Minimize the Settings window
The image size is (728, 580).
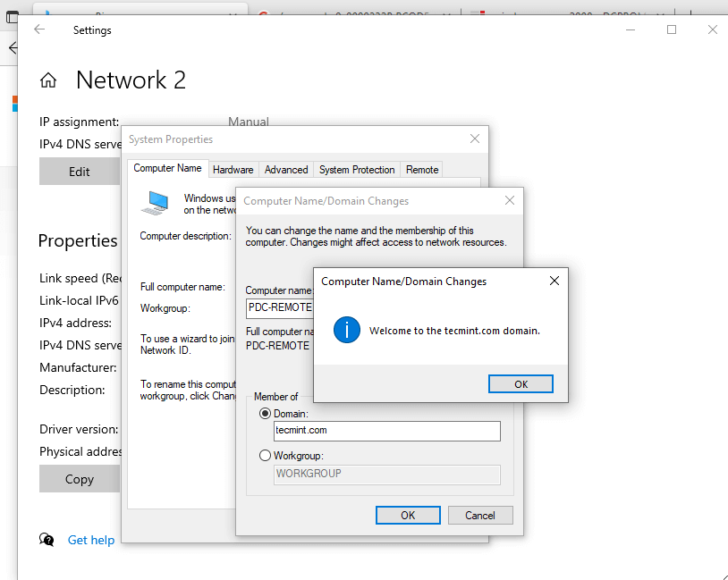[x=630, y=29]
